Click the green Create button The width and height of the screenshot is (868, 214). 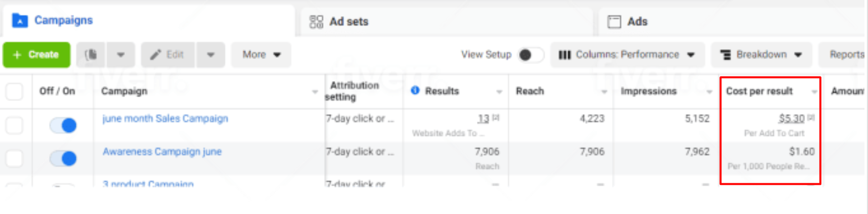click(x=36, y=54)
